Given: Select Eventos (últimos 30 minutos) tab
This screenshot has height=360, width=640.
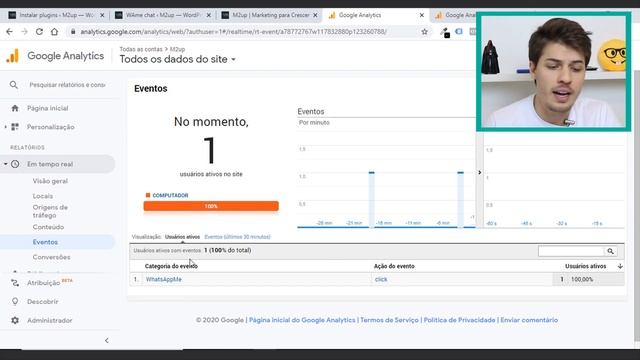Looking at the screenshot, I should pyautogui.click(x=237, y=237).
